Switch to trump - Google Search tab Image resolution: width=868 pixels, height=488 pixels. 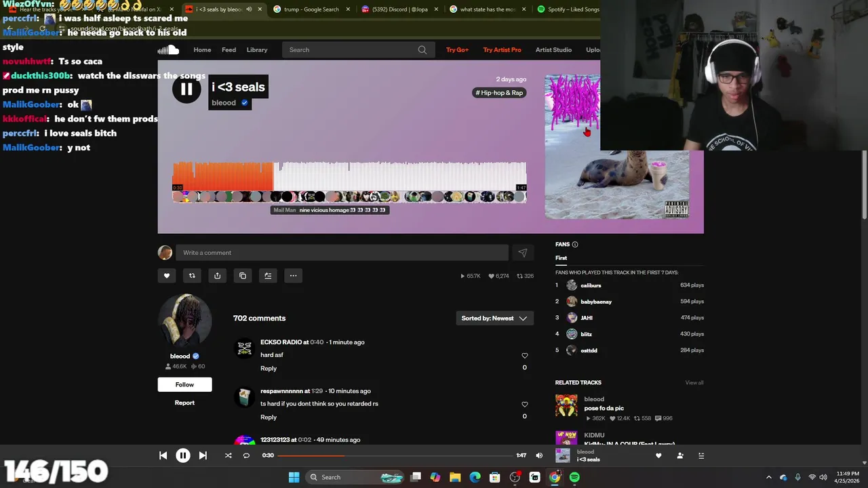pyautogui.click(x=312, y=9)
